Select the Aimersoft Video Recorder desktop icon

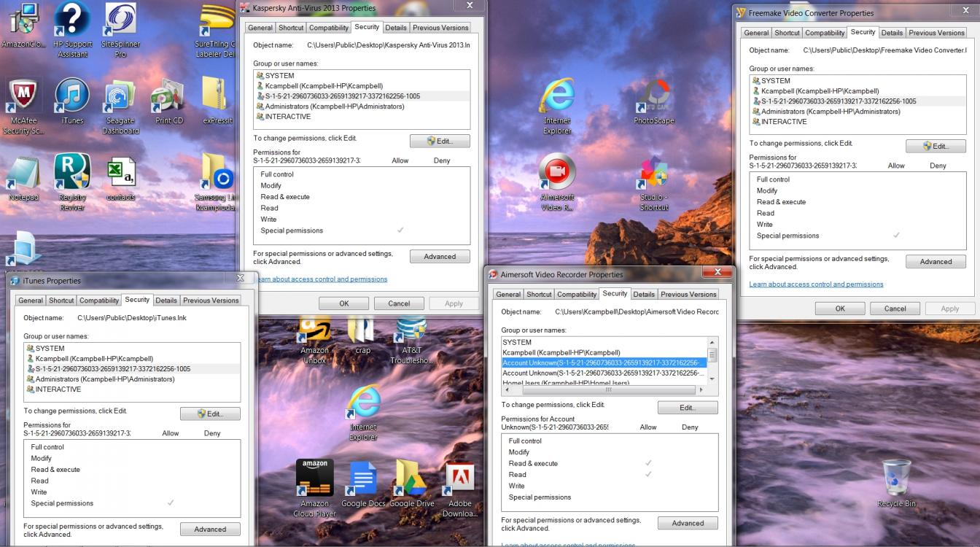click(x=557, y=183)
